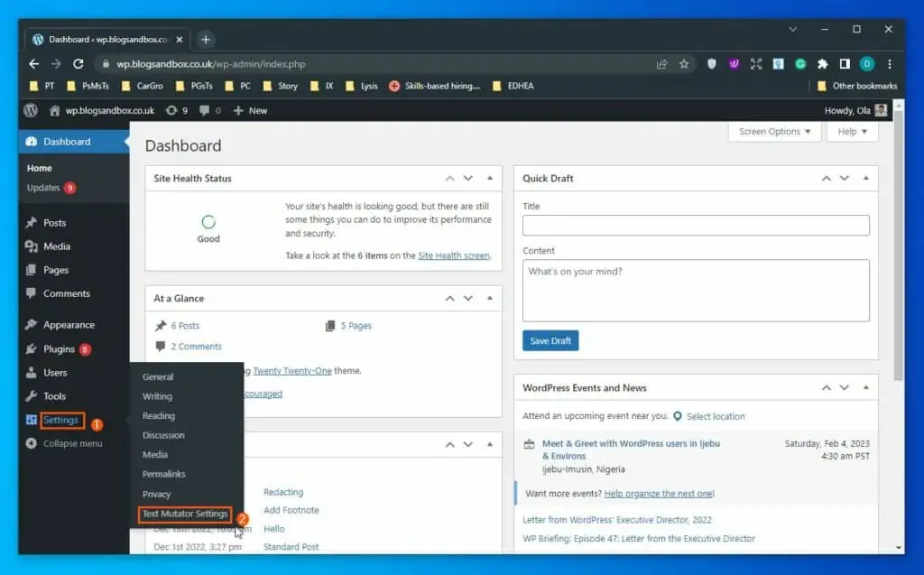Toggle WordPress Events and News panel triangle
The width and height of the screenshot is (924, 575).
(x=865, y=387)
